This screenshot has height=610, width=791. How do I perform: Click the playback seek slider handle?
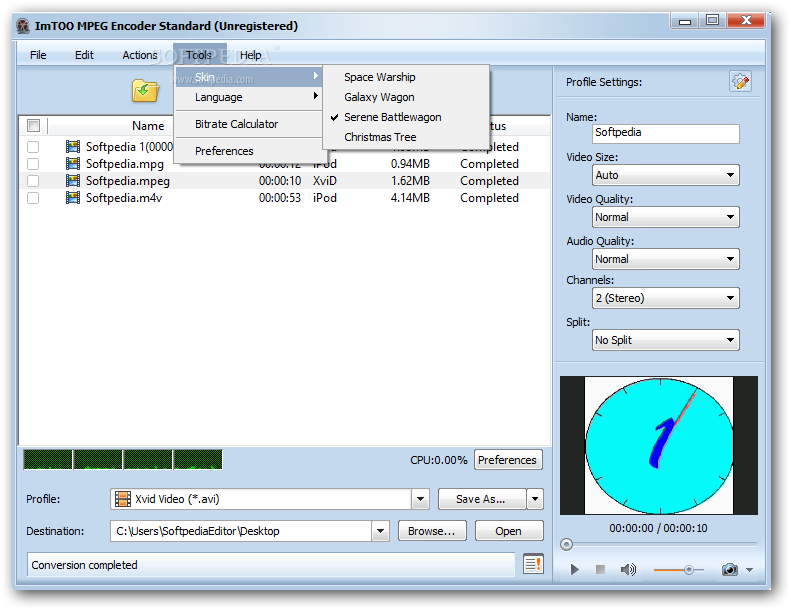567,544
